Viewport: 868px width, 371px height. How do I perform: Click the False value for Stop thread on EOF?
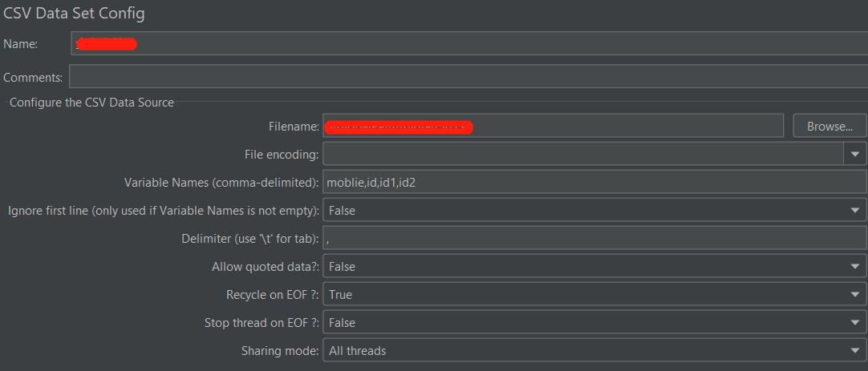[x=343, y=323]
